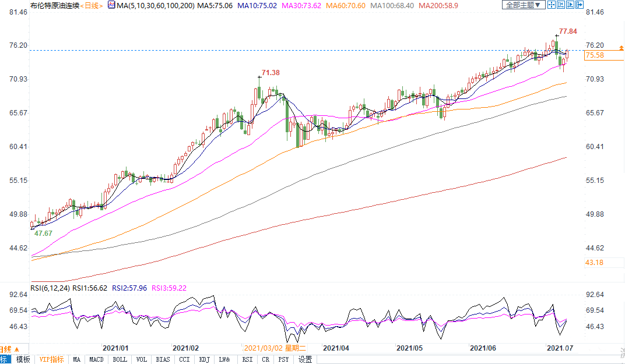
Task: Select the KDJ indicator tab
Action: (203, 360)
